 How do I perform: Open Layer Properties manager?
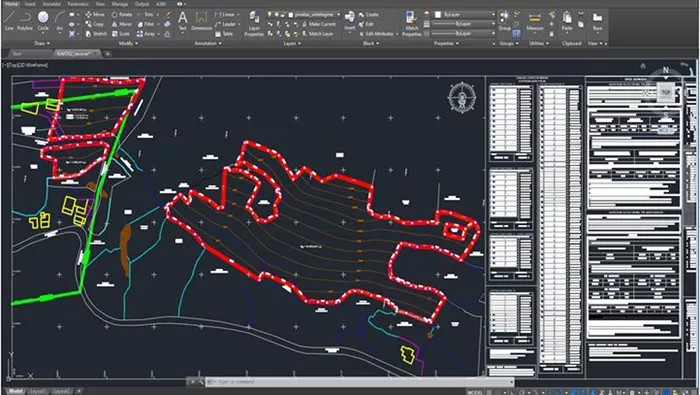tap(254, 24)
